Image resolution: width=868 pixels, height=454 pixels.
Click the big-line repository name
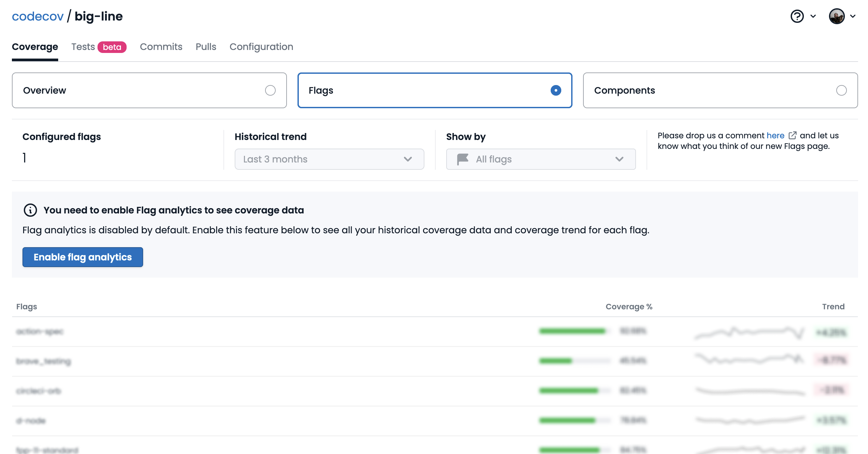(x=99, y=16)
